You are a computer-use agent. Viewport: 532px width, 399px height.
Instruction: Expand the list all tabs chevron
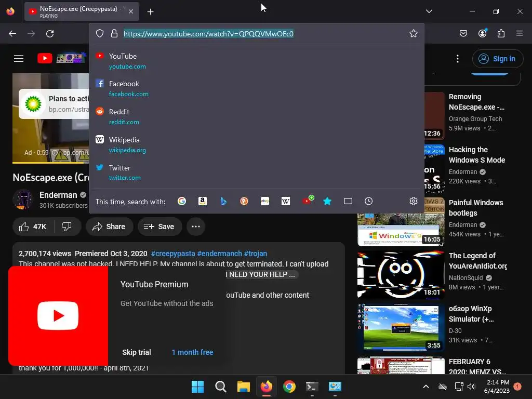pos(429,11)
